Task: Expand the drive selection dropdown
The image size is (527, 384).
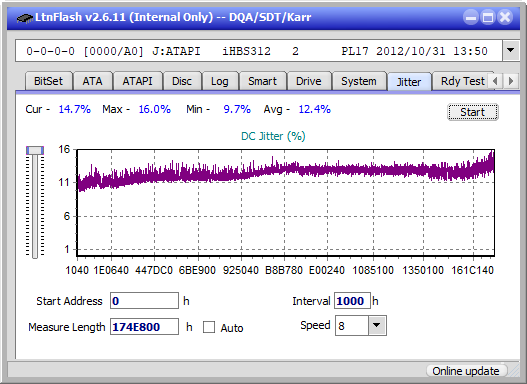Action: (x=511, y=51)
